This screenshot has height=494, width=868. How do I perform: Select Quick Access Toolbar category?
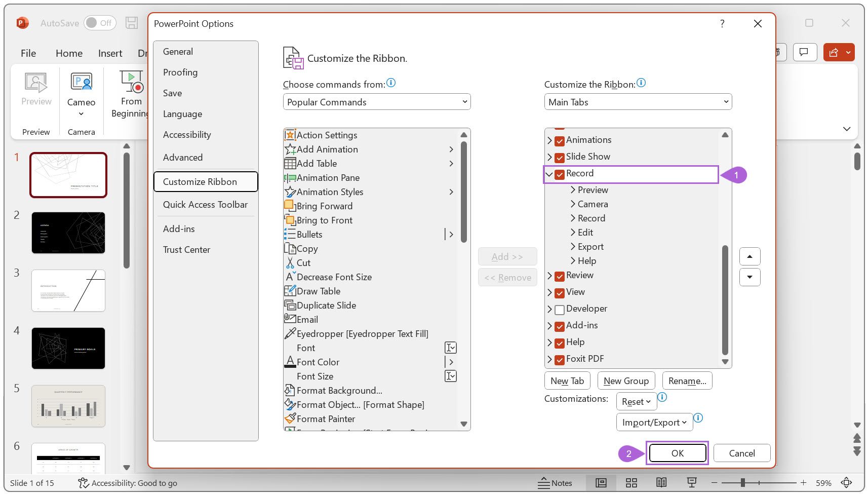[205, 205]
